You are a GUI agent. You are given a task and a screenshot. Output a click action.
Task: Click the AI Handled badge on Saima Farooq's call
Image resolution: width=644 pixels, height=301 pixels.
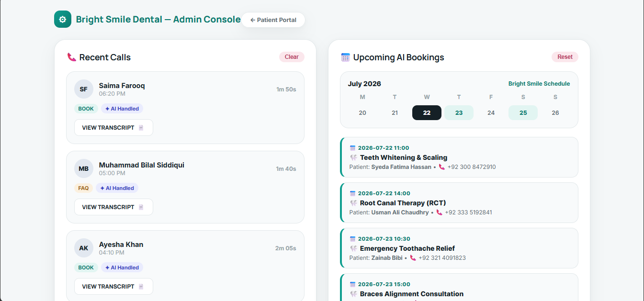(x=122, y=109)
